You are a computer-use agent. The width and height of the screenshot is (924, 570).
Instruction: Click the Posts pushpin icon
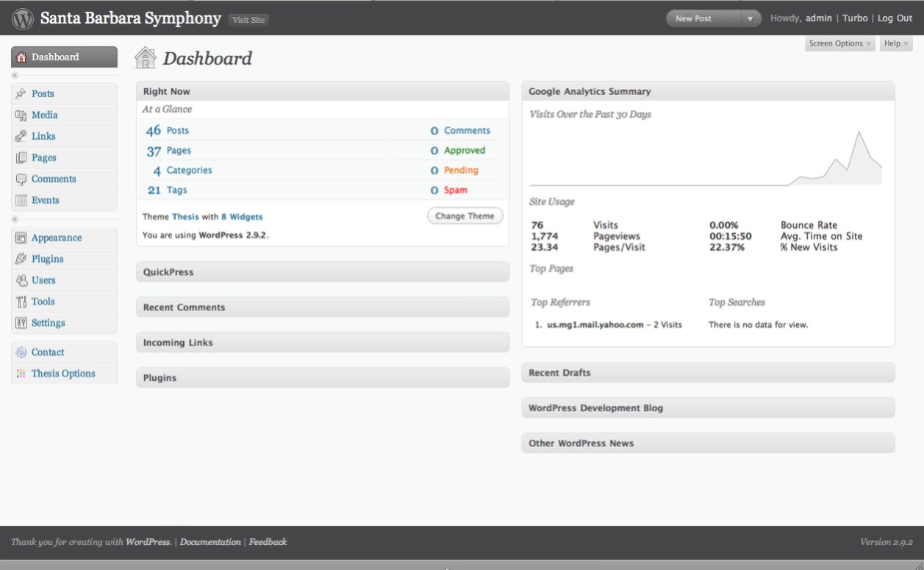pyautogui.click(x=21, y=93)
